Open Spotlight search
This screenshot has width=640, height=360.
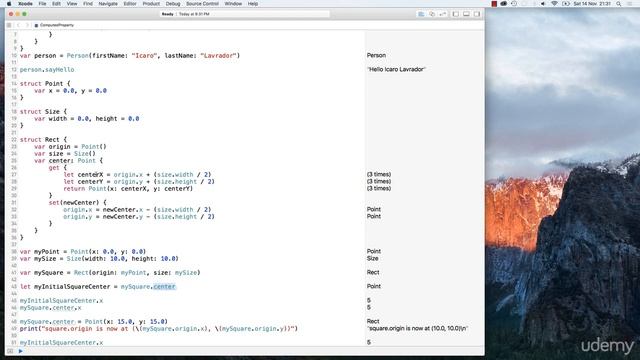[619, 4]
